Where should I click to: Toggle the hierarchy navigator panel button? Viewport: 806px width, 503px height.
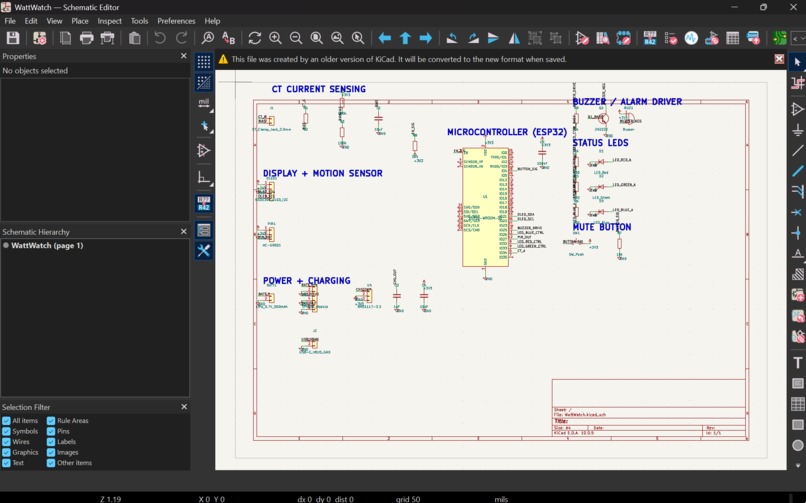click(x=204, y=230)
